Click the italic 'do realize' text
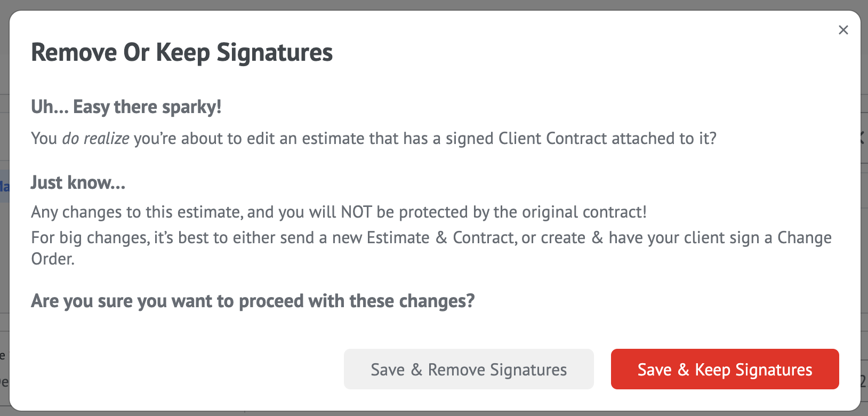 coord(95,139)
